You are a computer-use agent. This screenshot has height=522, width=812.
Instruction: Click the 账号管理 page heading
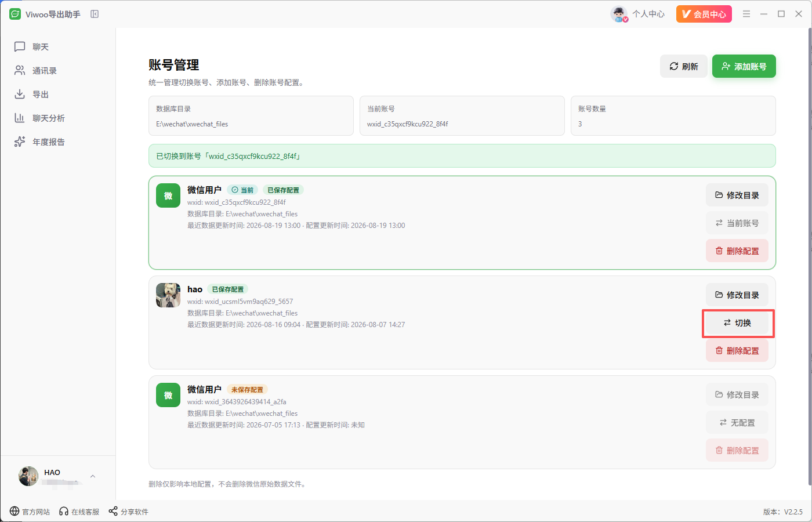click(174, 65)
